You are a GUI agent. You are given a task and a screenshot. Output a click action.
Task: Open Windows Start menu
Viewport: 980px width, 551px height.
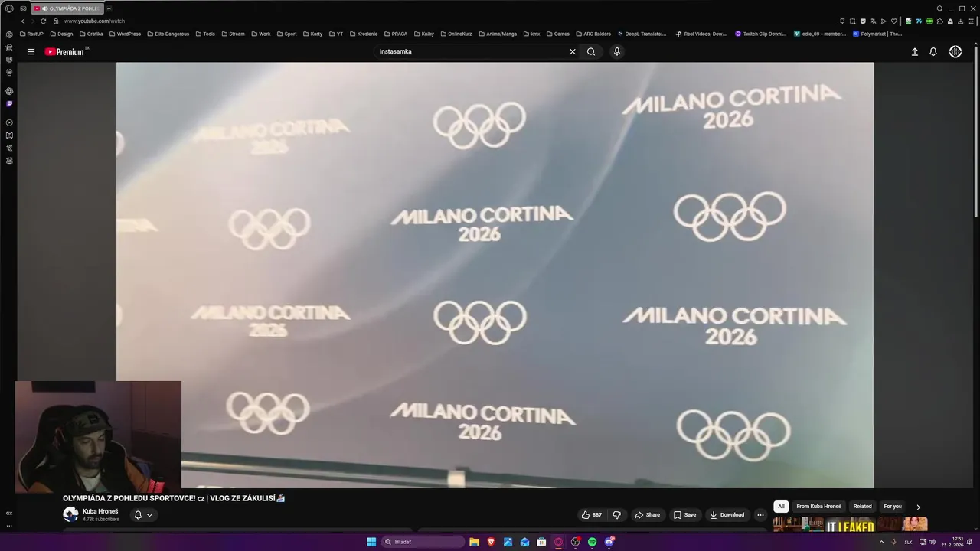click(371, 542)
